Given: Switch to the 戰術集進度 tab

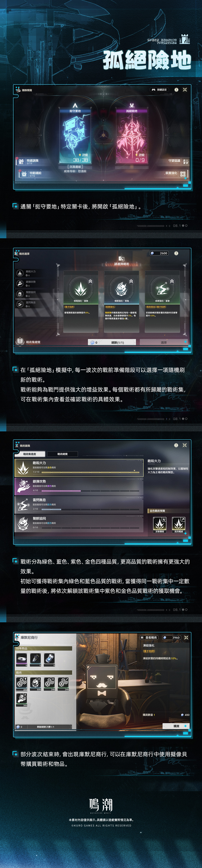Looking at the screenshot, I should point(30,454).
